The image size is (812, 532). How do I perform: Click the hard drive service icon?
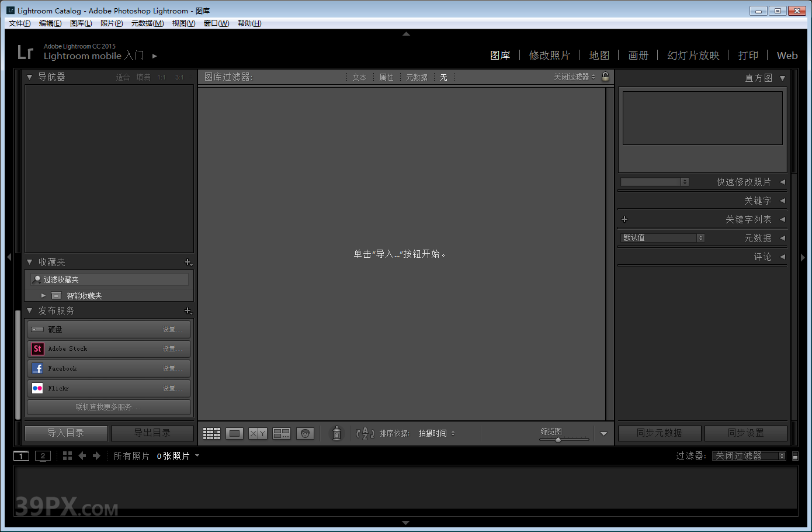[37, 330]
